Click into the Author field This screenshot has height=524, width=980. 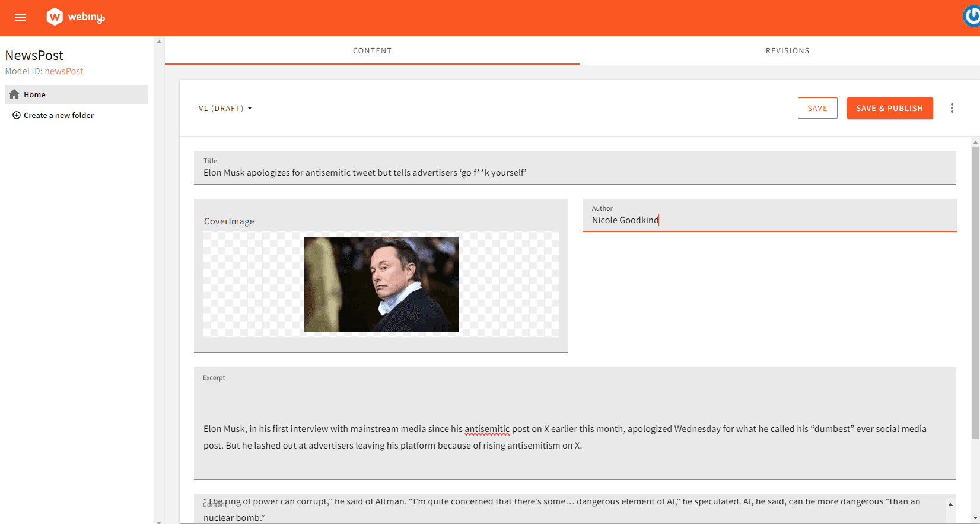click(769, 220)
